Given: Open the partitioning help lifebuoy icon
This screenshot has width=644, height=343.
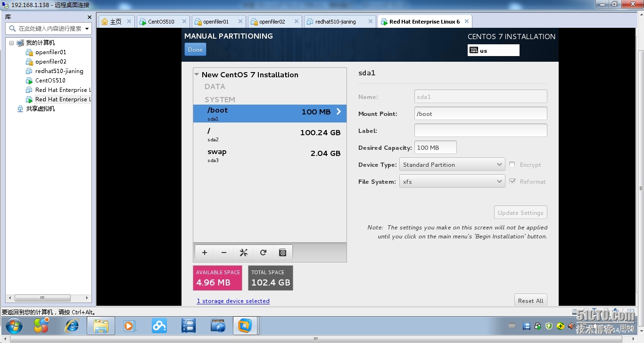Looking at the screenshot, I should (x=282, y=253).
